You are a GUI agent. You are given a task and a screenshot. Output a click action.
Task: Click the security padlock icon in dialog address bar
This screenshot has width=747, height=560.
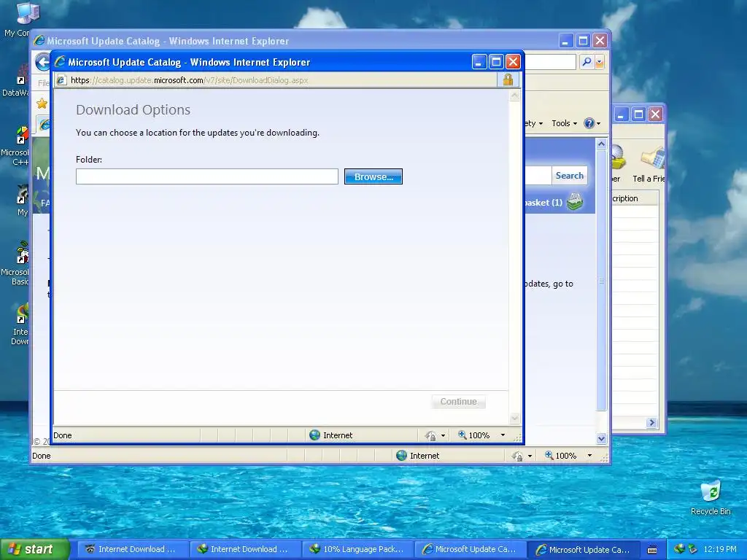(x=508, y=80)
